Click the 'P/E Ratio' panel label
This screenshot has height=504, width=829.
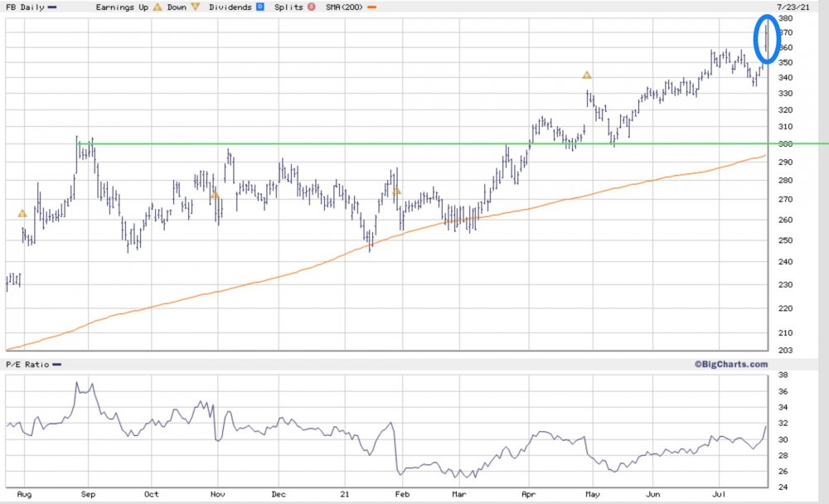[x=27, y=365]
